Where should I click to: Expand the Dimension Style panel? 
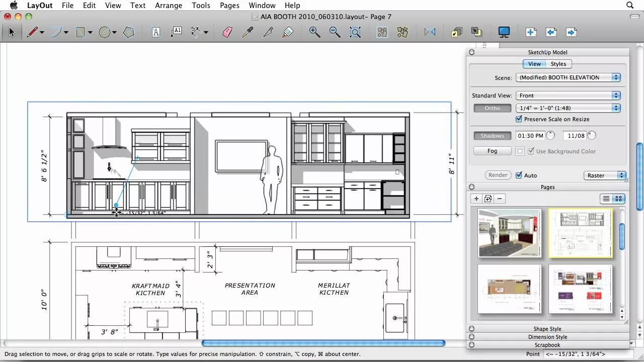[471, 337]
